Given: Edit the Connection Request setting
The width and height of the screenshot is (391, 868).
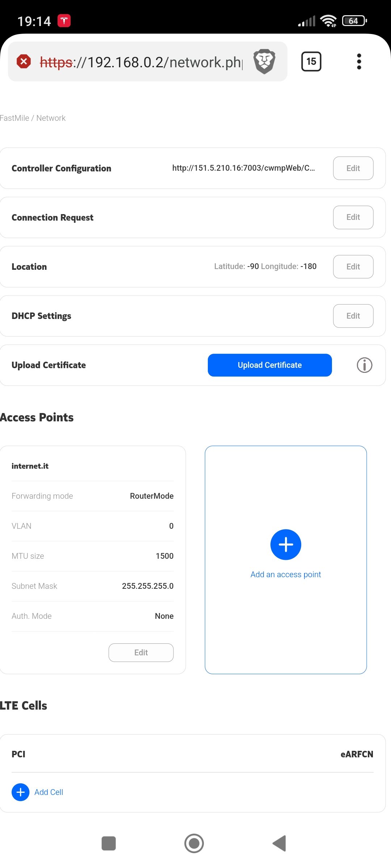Looking at the screenshot, I should [353, 217].
